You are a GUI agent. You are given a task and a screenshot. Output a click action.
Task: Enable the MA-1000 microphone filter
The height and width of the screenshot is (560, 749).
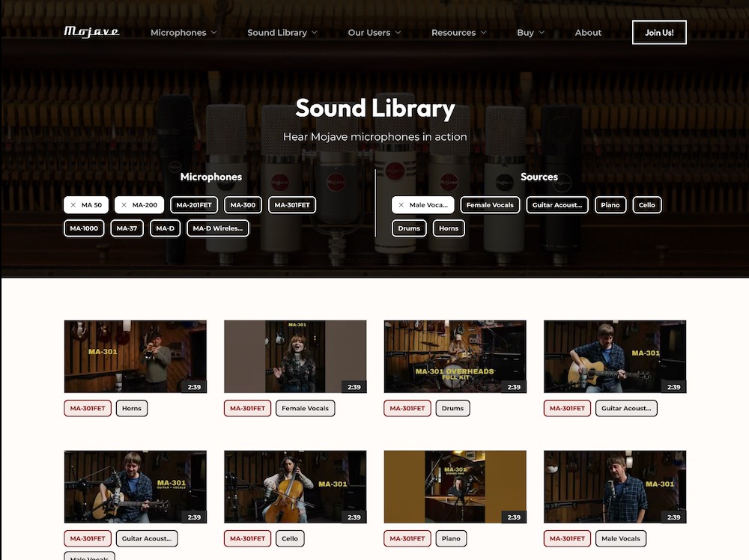tap(84, 228)
